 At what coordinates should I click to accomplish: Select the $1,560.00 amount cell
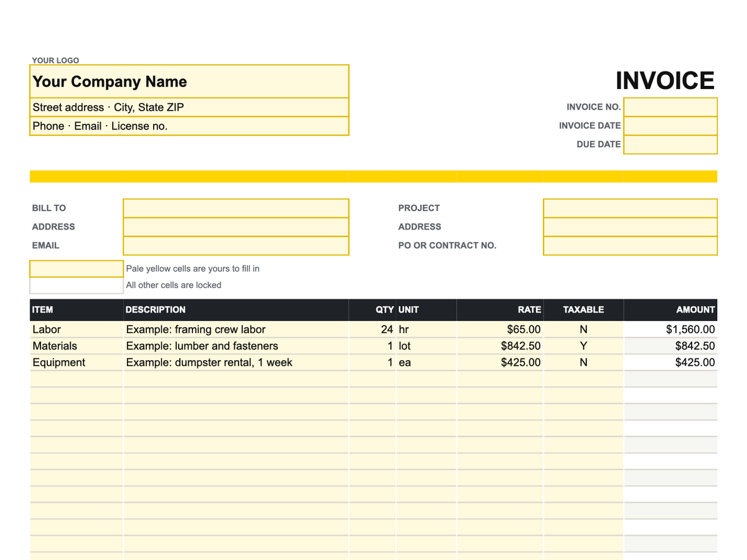[670, 330]
